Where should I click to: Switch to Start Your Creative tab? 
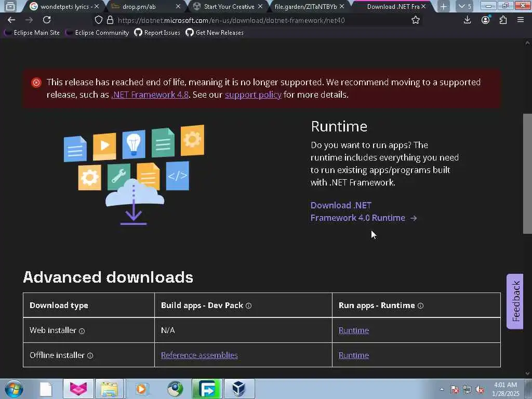[x=228, y=6]
